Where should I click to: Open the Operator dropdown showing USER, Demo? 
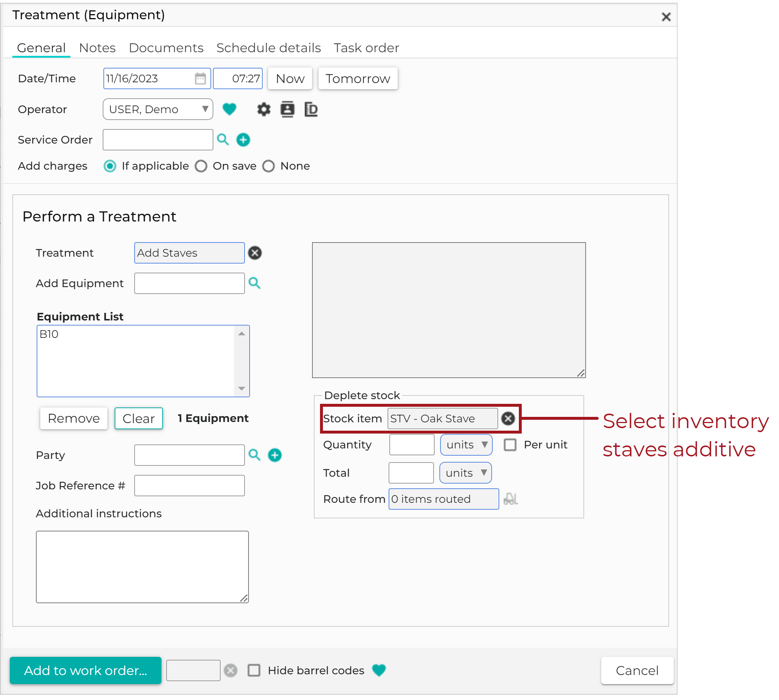click(x=158, y=109)
